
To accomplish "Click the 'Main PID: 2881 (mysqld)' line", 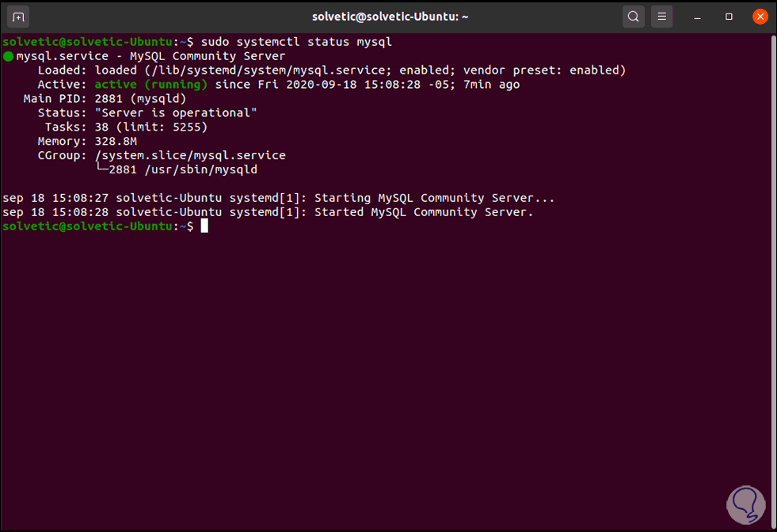I will (x=105, y=99).
